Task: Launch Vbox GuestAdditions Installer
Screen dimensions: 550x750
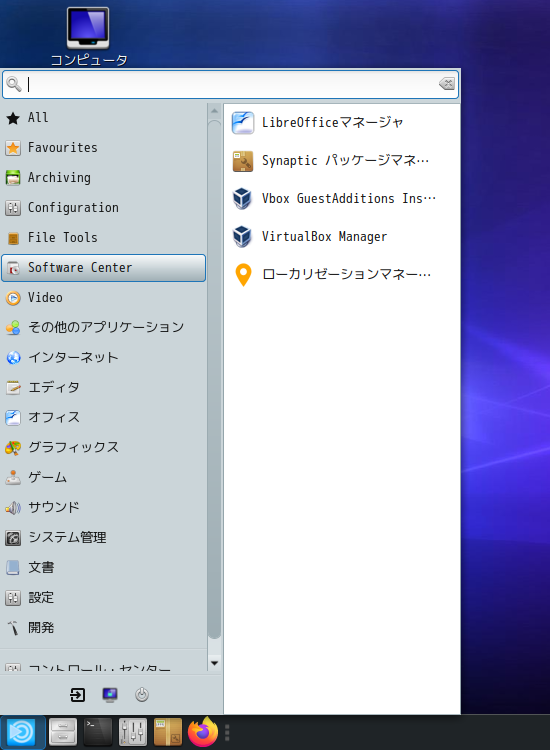Action: [342, 199]
